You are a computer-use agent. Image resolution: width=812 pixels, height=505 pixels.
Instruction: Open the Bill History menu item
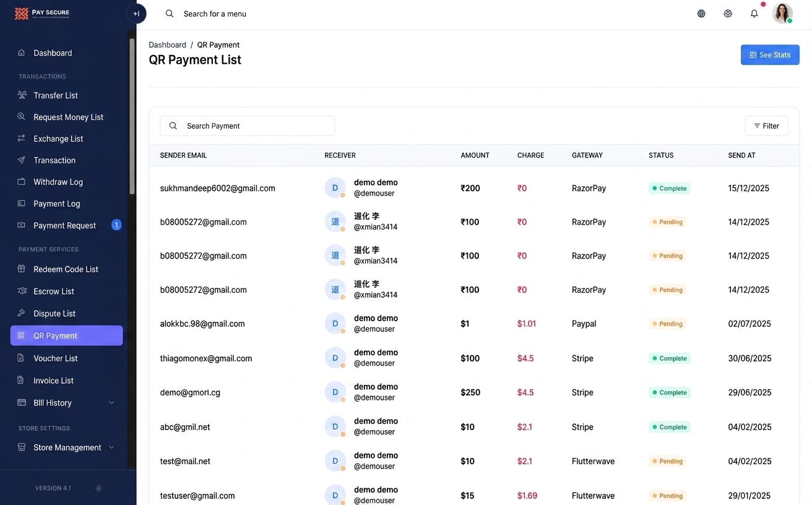point(67,403)
